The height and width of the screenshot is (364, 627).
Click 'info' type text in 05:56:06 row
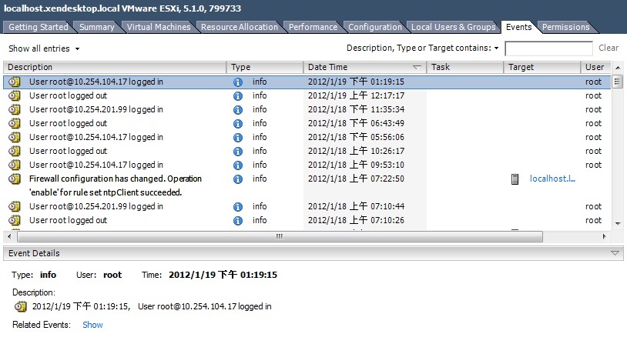pyautogui.click(x=260, y=137)
